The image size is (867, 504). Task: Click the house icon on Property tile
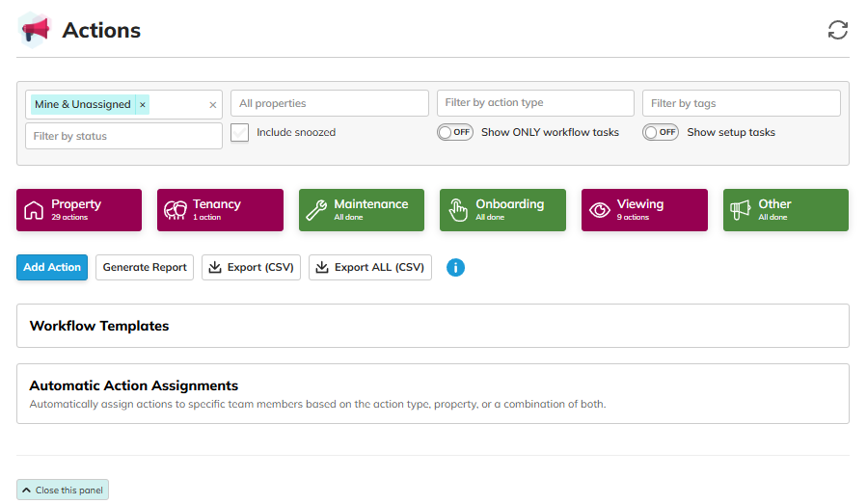34,210
